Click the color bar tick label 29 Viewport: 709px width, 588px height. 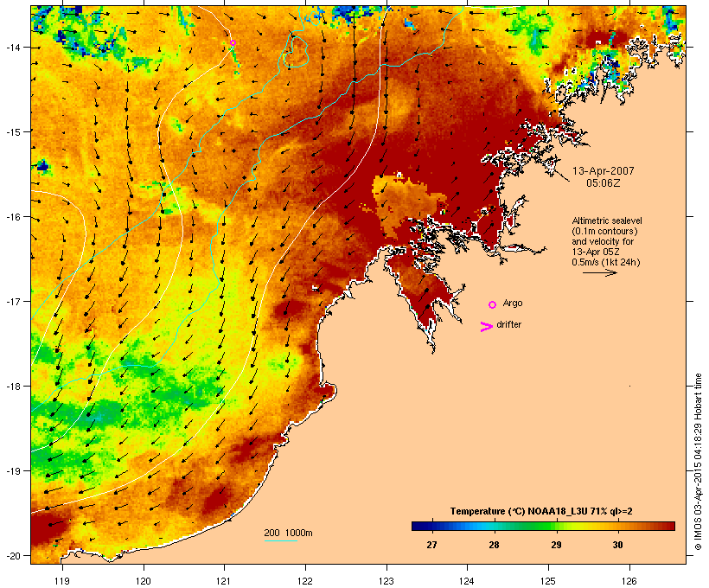556,545
